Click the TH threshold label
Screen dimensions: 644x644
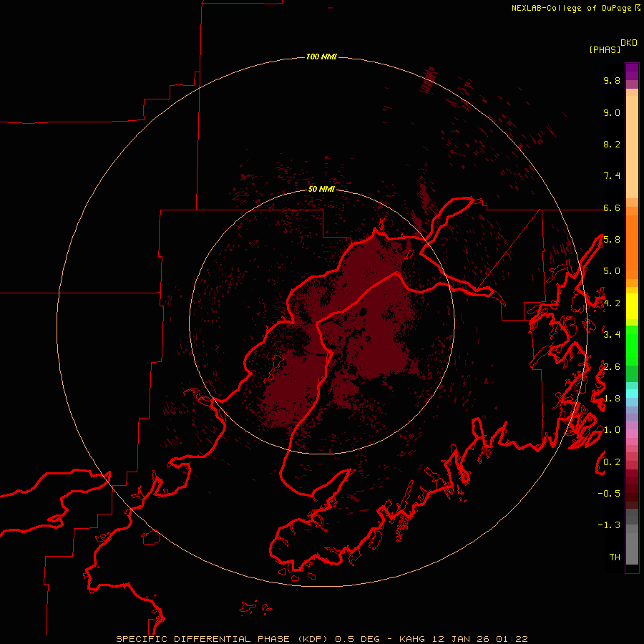615,557
